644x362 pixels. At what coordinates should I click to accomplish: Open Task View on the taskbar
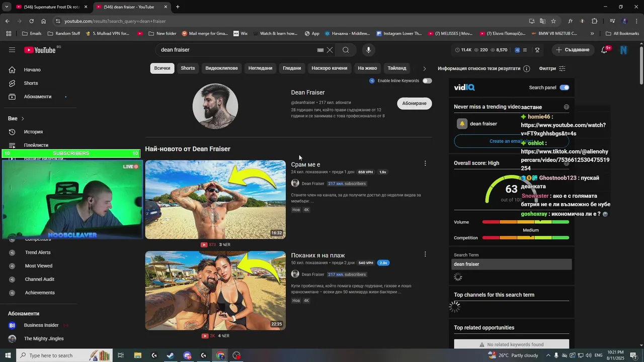point(121,355)
